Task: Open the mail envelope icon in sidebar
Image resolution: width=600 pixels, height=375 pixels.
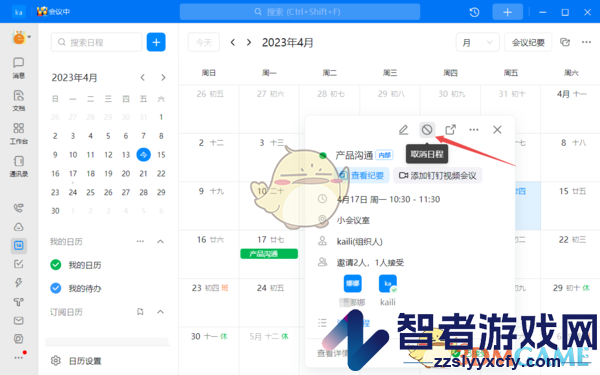Action: click(x=18, y=321)
